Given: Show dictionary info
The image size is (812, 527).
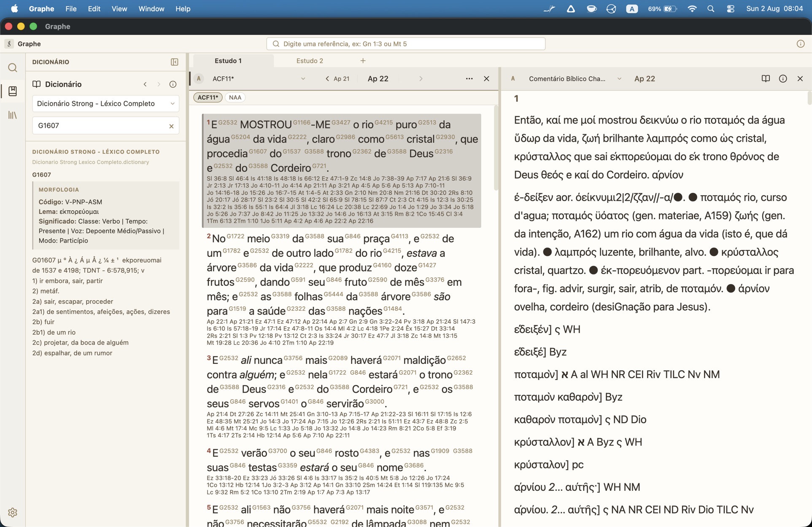Looking at the screenshot, I should coord(173,84).
